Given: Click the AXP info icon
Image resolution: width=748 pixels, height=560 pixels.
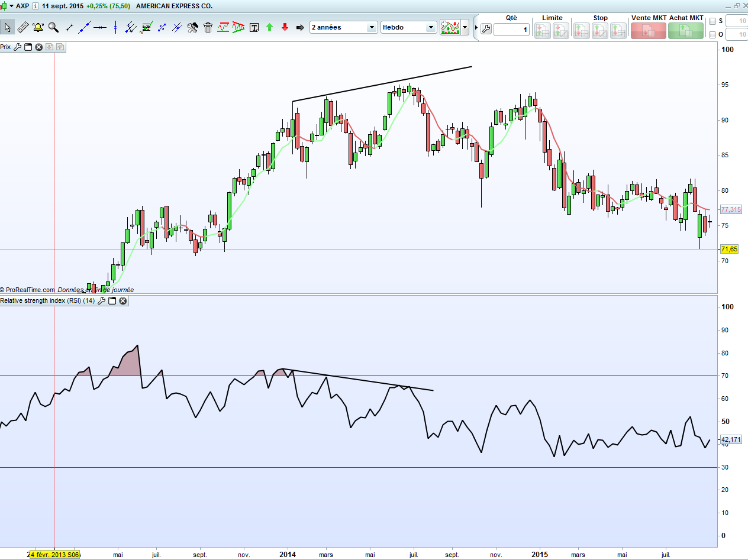Looking at the screenshot, I should [36, 6].
